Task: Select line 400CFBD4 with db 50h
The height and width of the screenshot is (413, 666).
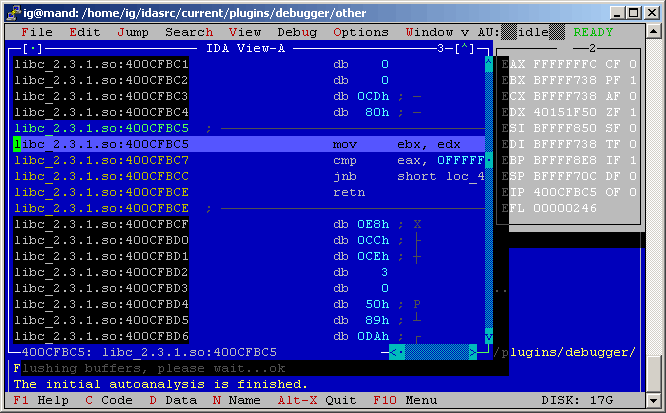Action: pos(249,304)
